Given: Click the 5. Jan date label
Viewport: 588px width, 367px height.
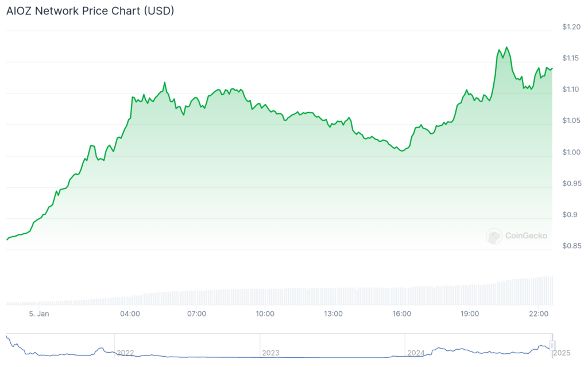Looking at the screenshot, I should pyautogui.click(x=39, y=314).
